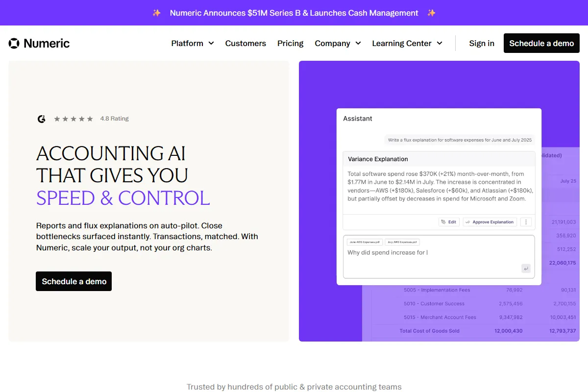Click the five-star rating stars
This screenshot has height=392, width=588.
pos(73,119)
